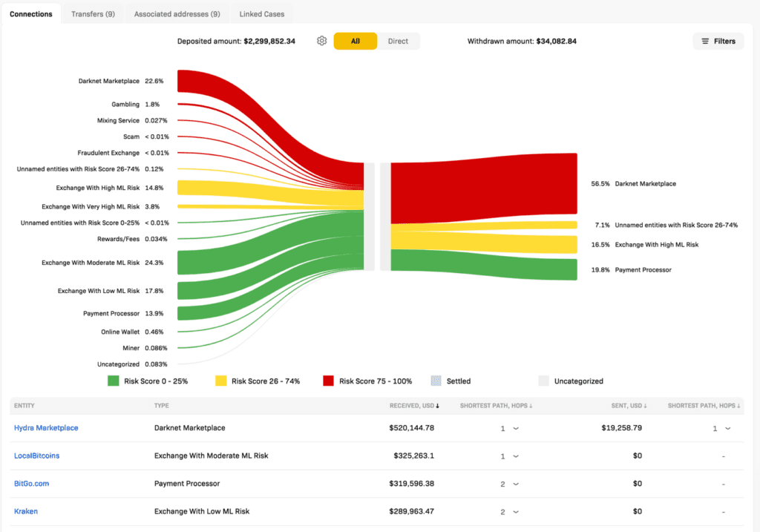Screen dimensions: 760x532
Task: Select the All connections toggle
Action: 356,41
